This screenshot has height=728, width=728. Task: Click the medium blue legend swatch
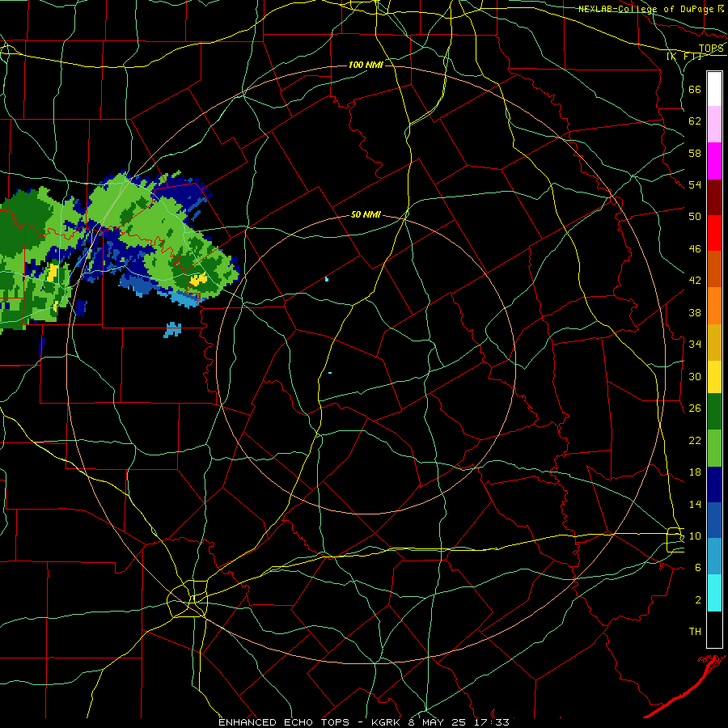(x=714, y=520)
